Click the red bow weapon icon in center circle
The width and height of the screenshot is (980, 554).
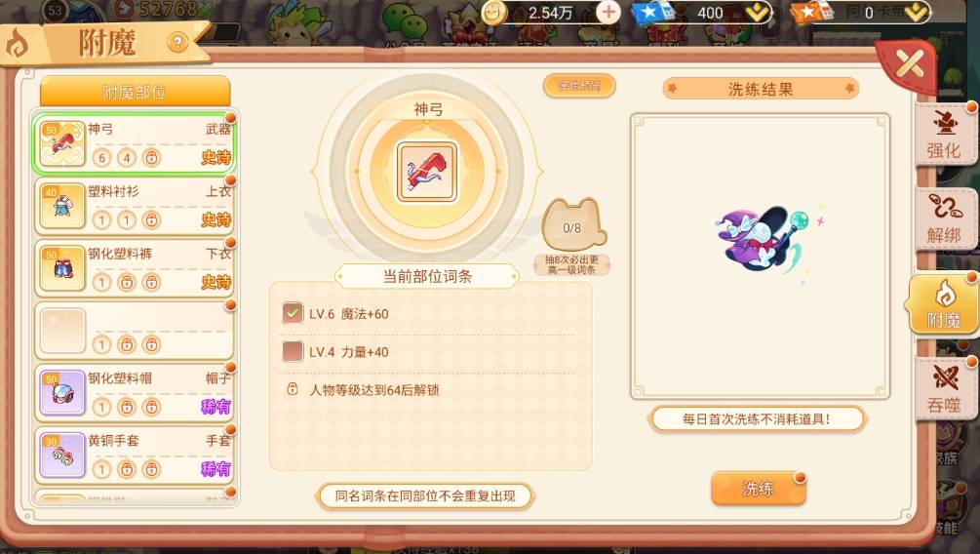[x=427, y=172]
